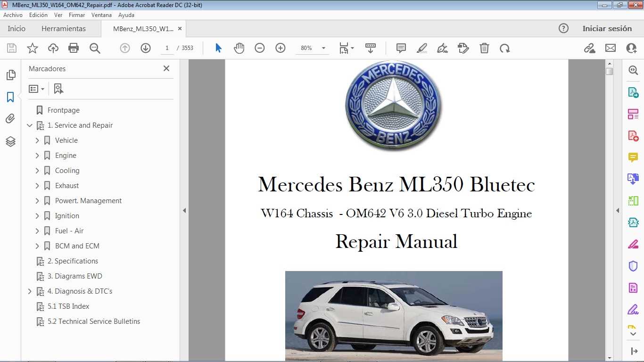Viewport: 644px width, 362px height.
Task: Click the stamp tool icon
Action: click(463, 48)
